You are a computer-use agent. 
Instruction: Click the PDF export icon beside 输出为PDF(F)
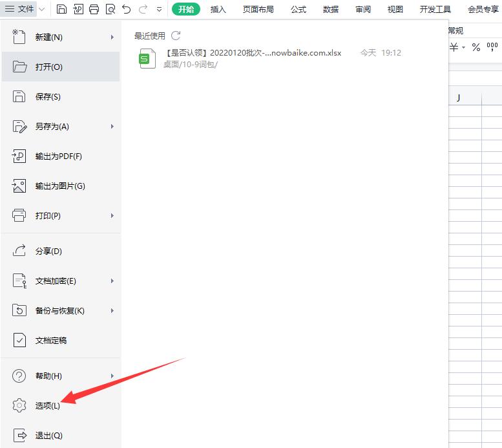pos(19,156)
